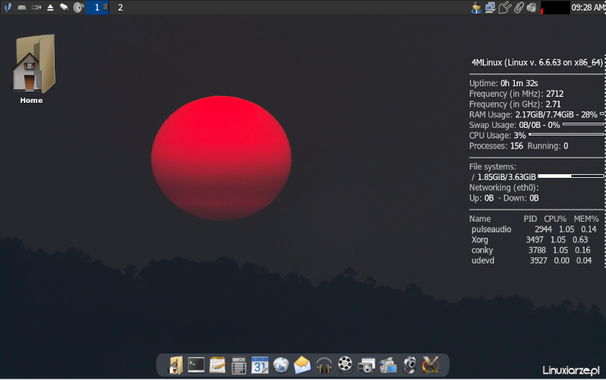Click the 09:28 AM clock
Screen dimensions: 606x380
[x=588, y=7]
